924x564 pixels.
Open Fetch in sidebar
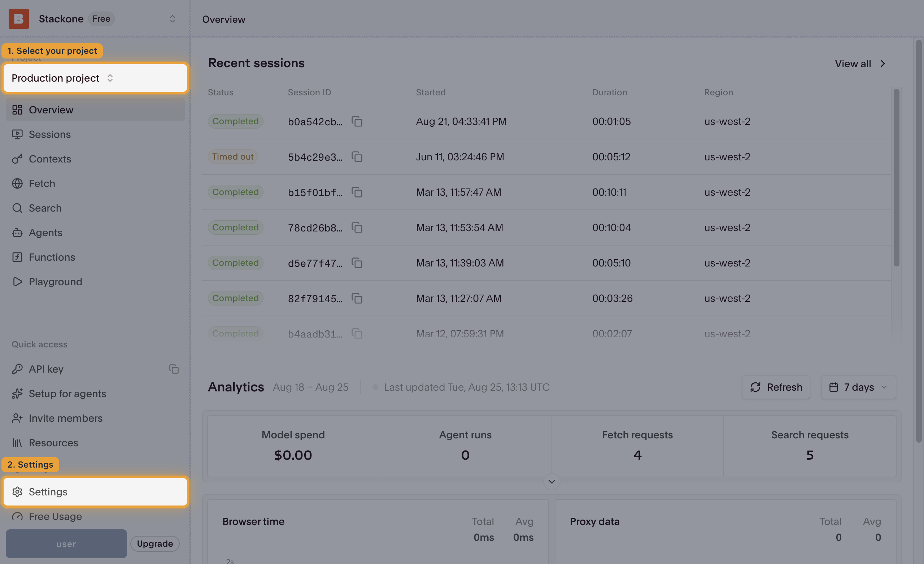click(95, 183)
